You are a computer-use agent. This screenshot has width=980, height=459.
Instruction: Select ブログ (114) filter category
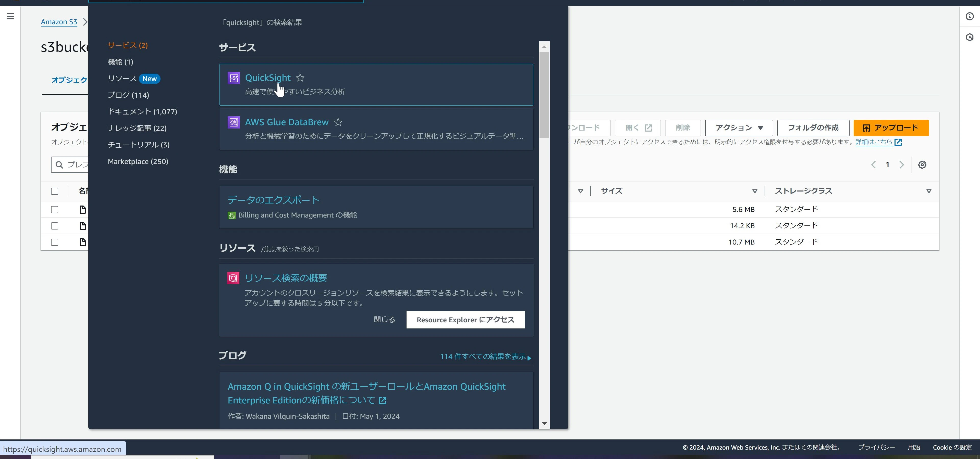pyautogui.click(x=129, y=95)
